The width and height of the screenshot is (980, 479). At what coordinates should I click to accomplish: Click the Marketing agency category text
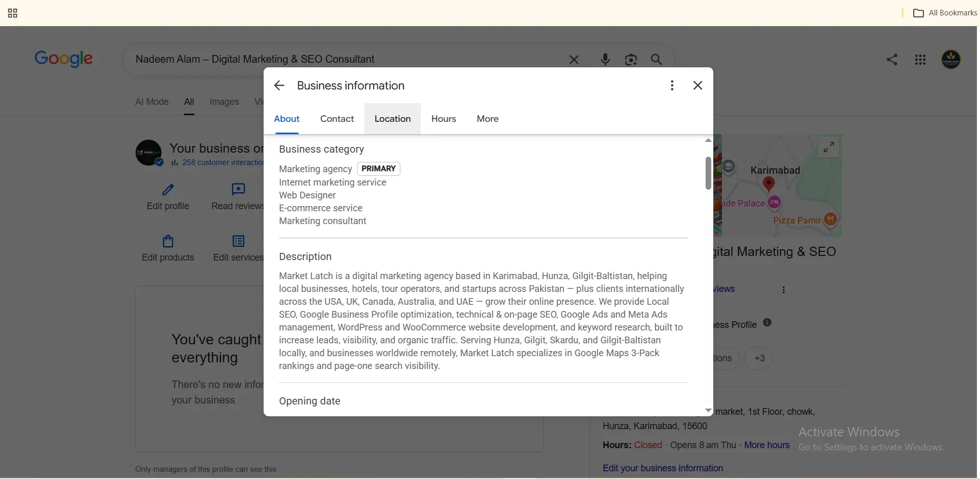pos(315,169)
